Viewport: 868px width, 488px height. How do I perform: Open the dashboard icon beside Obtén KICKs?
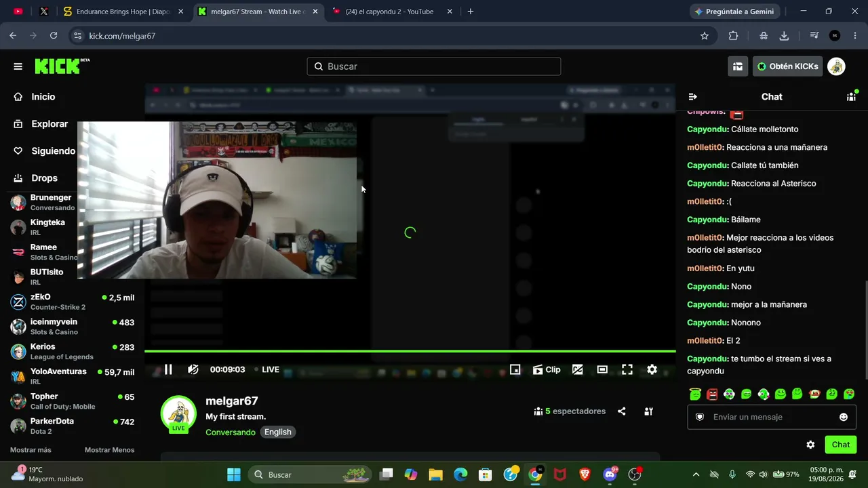pos(738,66)
